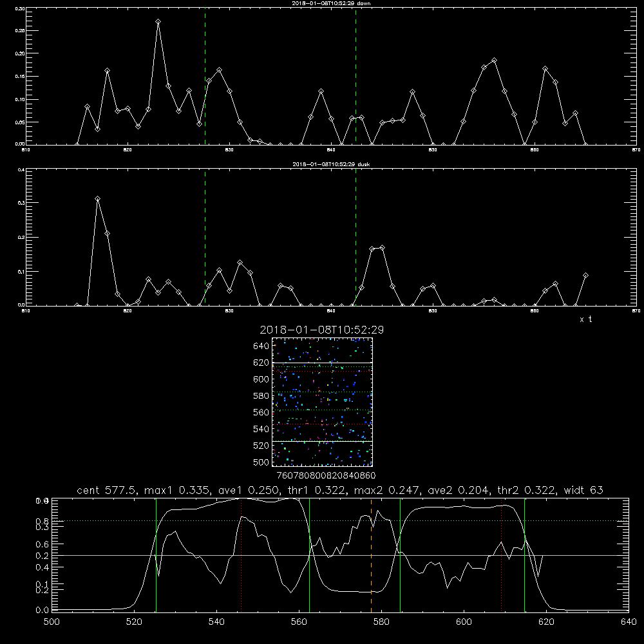Click the "500" y-axis label of the image panel
Screen dimensions: 644x644
click(261, 462)
